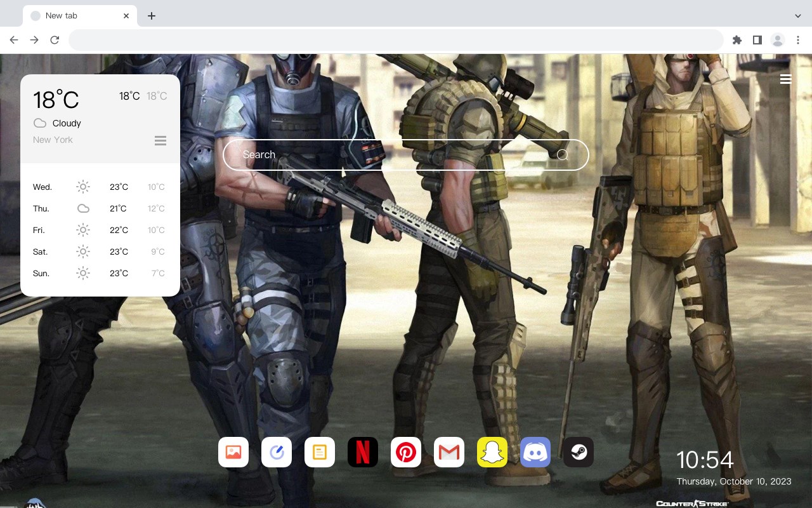Launch the Pinterest shortcut
The height and width of the screenshot is (508, 812).
(406, 452)
